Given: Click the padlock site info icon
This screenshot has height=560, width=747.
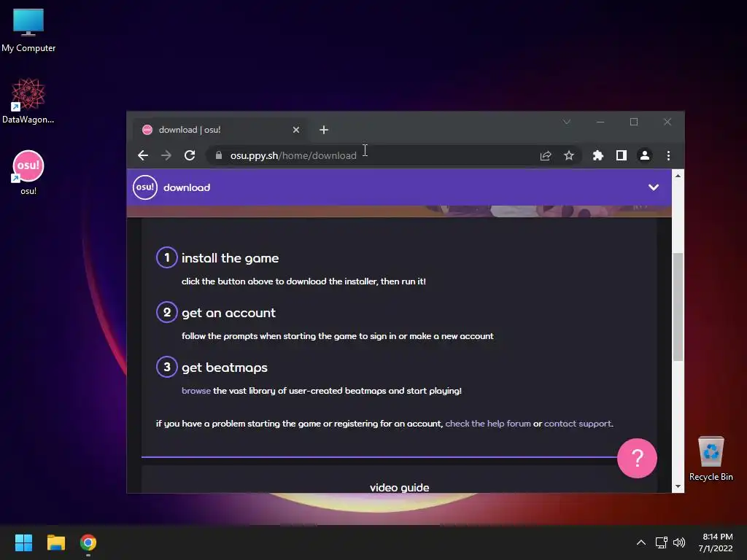Looking at the screenshot, I should click(x=219, y=155).
